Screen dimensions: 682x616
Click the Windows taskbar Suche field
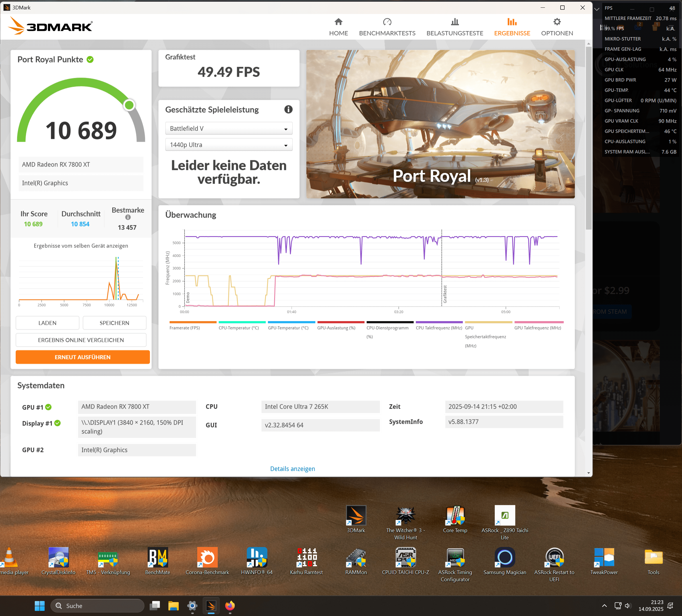coord(98,606)
